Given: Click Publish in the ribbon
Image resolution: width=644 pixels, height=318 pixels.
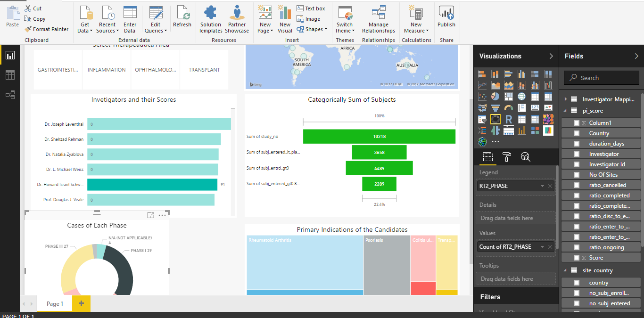Looking at the screenshot, I should pyautogui.click(x=446, y=17).
